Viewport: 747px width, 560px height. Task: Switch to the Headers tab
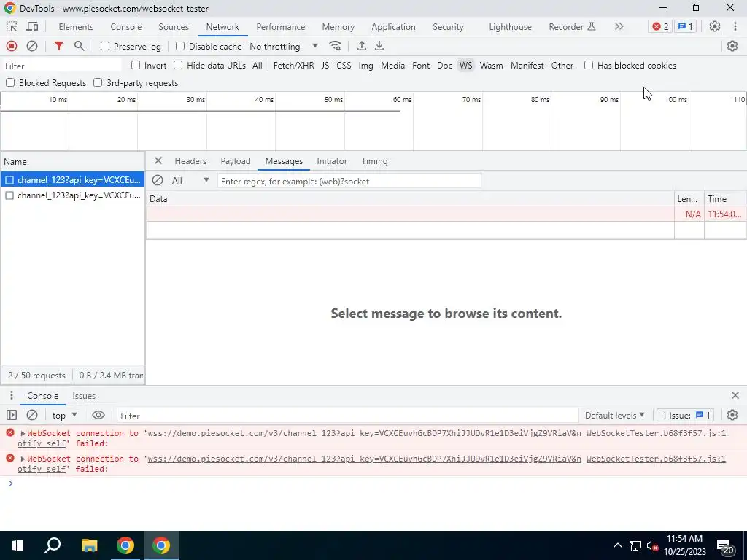tap(190, 161)
